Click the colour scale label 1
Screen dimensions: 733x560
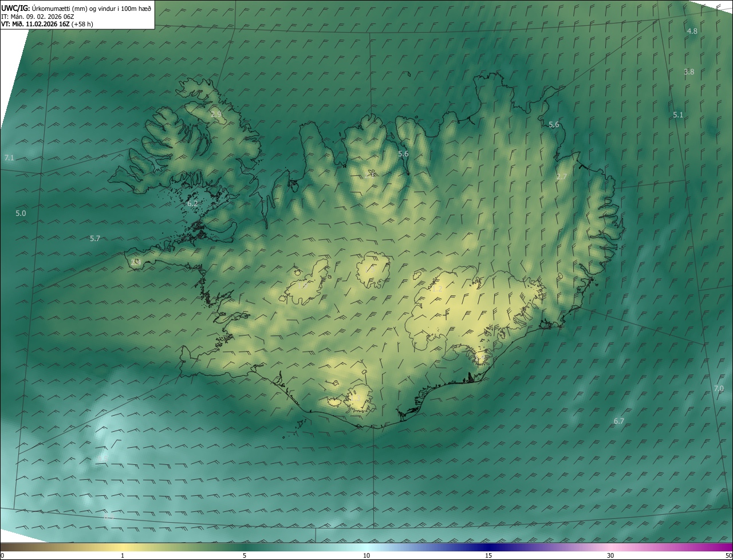(123, 555)
